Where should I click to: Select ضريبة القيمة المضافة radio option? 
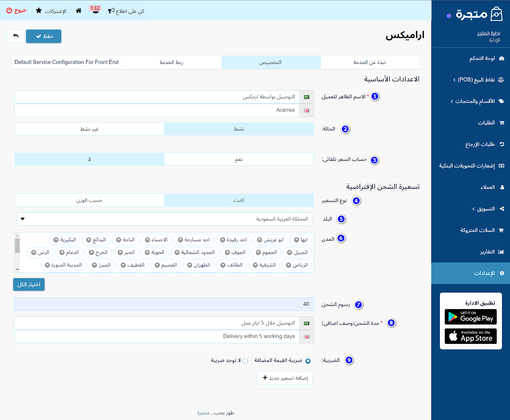(308, 361)
